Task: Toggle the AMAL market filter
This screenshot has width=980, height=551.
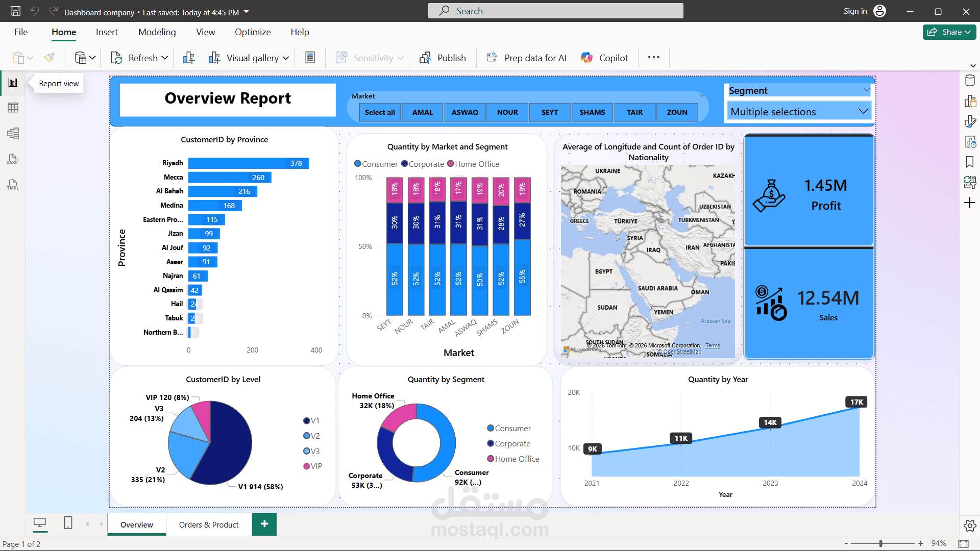Action: pos(422,112)
